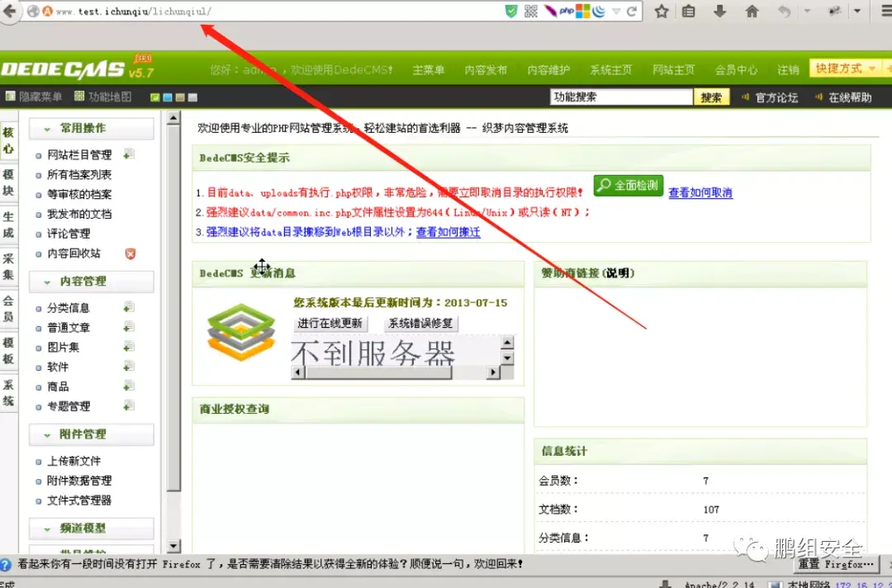
Task: Collapse the 频道模型 menu section
Action: pyautogui.click(x=92, y=529)
